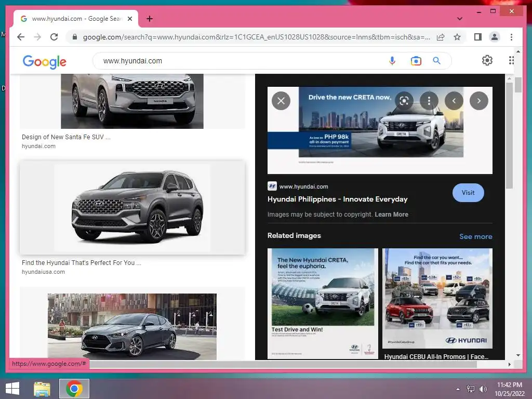Open Google quick settings gear
The width and height of the screenshot is (532, 399).
(487, 60)
